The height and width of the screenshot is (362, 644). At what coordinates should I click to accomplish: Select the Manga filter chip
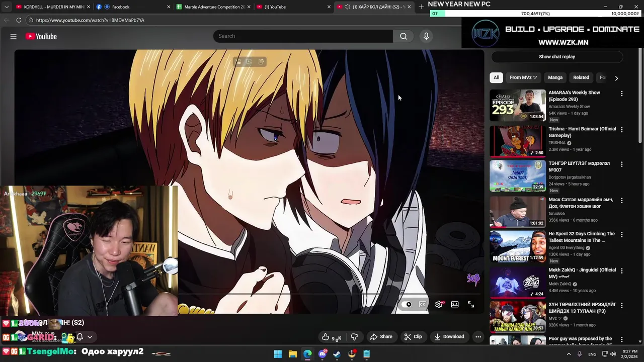click(x=555, y=77)
